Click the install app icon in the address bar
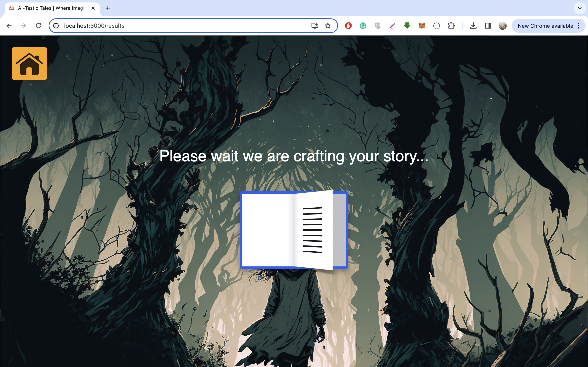Viewport: 588px width, 367px height. point(315,26)
